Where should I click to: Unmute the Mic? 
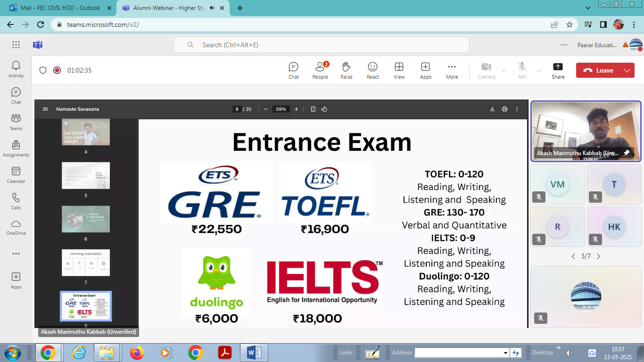tap(522, 70)
